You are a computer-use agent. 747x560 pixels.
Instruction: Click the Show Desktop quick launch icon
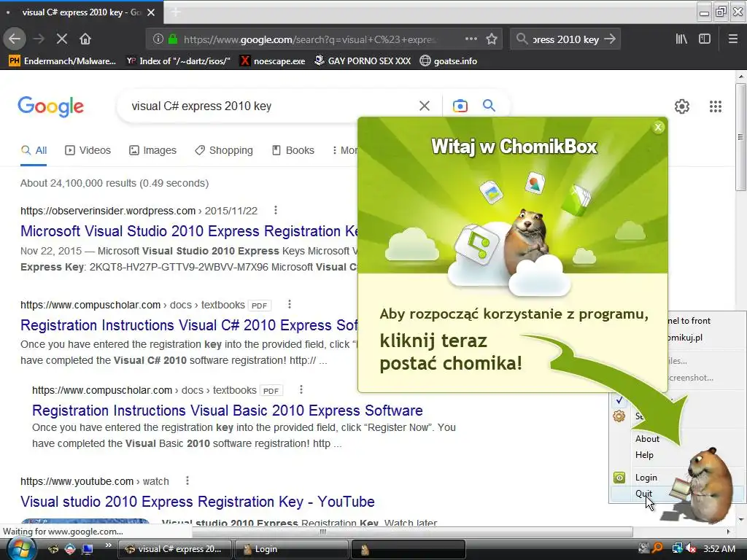88,549
